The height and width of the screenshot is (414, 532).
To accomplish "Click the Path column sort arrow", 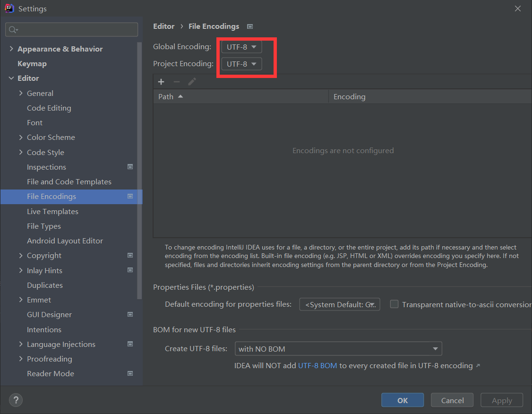I will coord(180,96).
